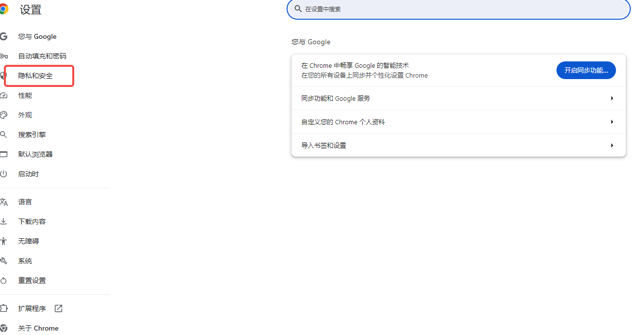The image size is (644, 335).
Task: Click the magnifier icon in the settings search bar
Action: (298, 9)
